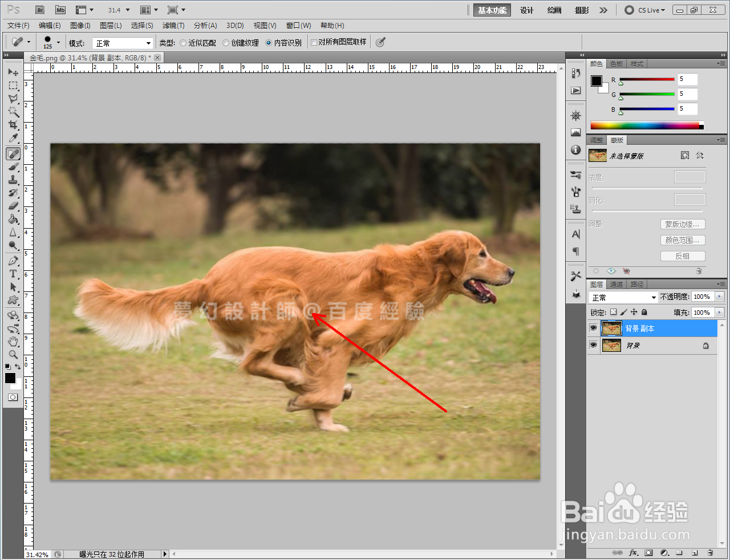Select the Clone Stamp tool
The width and height of the screenshot is (730, 560).
click(13, 180)
